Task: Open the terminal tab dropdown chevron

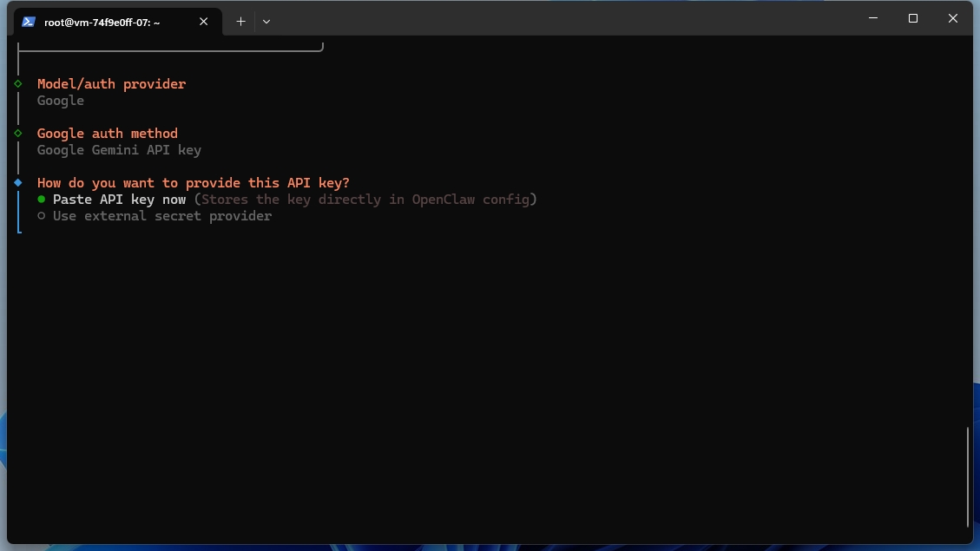Action: pos(266,21)
